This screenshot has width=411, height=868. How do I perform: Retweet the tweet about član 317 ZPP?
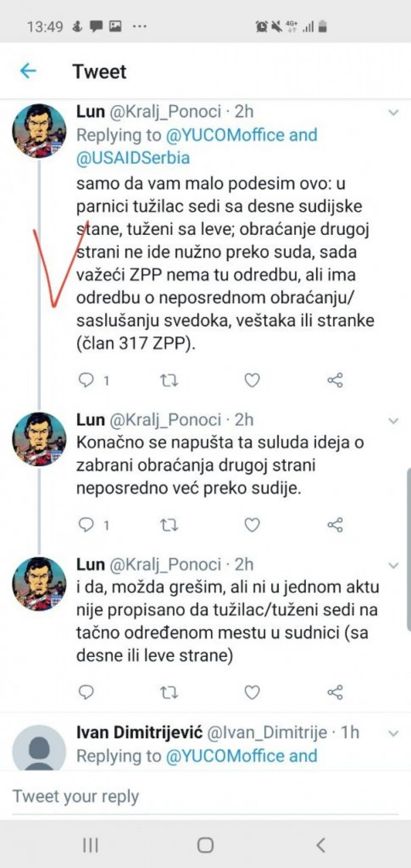169,380
